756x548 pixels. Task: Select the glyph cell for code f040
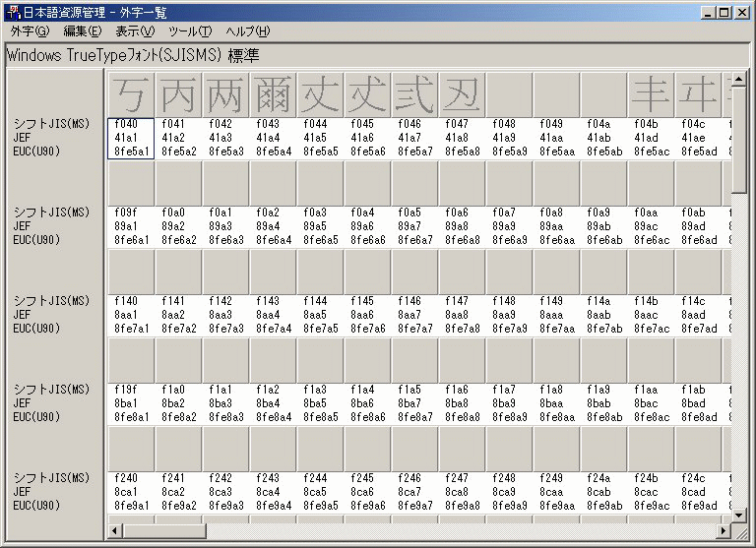click(x=130, y=94)
